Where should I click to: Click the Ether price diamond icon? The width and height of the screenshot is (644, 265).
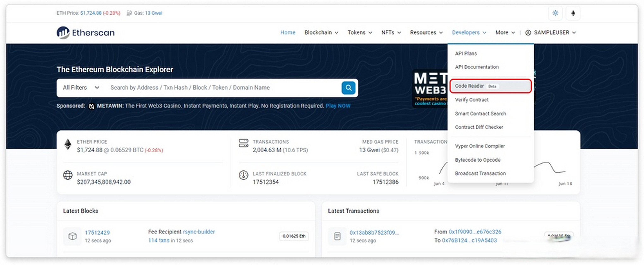click(68, 144)
